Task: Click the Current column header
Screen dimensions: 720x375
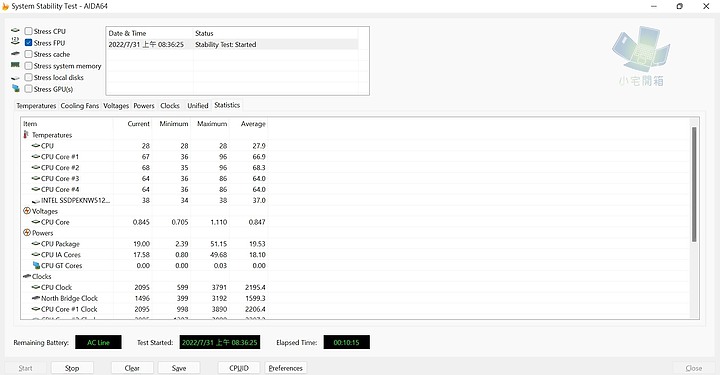Action: [x=132, y=123]
